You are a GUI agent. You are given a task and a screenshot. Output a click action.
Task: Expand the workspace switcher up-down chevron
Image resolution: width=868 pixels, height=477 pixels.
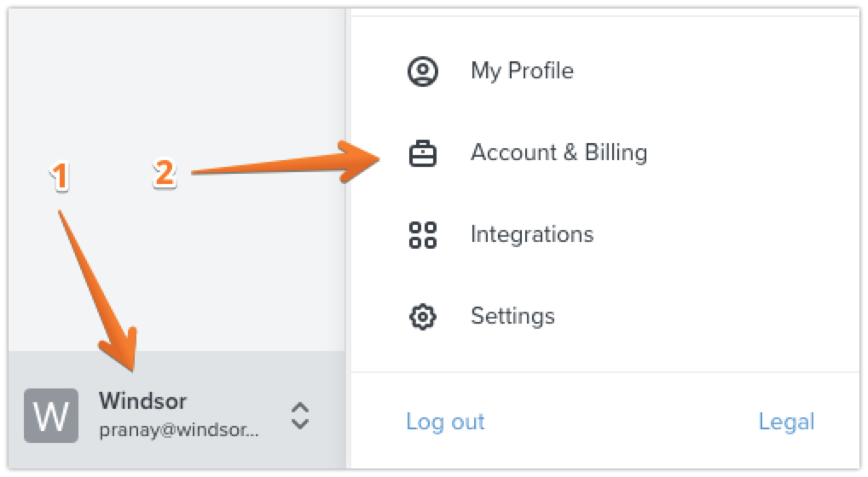point(299,415)
